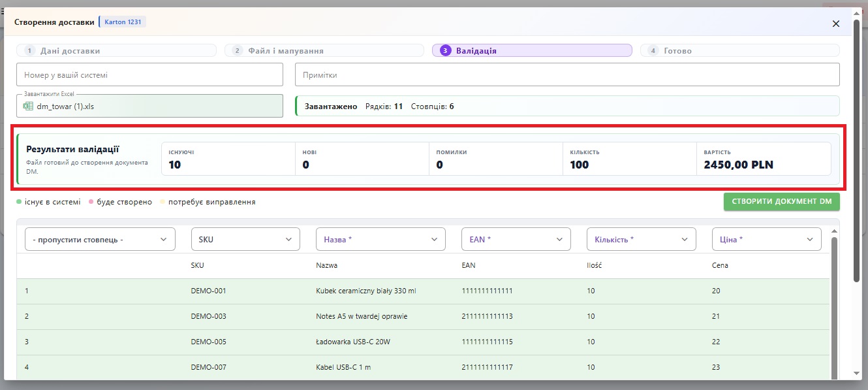Viewport: 868px width, 390px height.
Task: Click the ВАРТІСТЬ 2450,00 PLN stat card
Action: pyautogui.click(x=764, y=159)
